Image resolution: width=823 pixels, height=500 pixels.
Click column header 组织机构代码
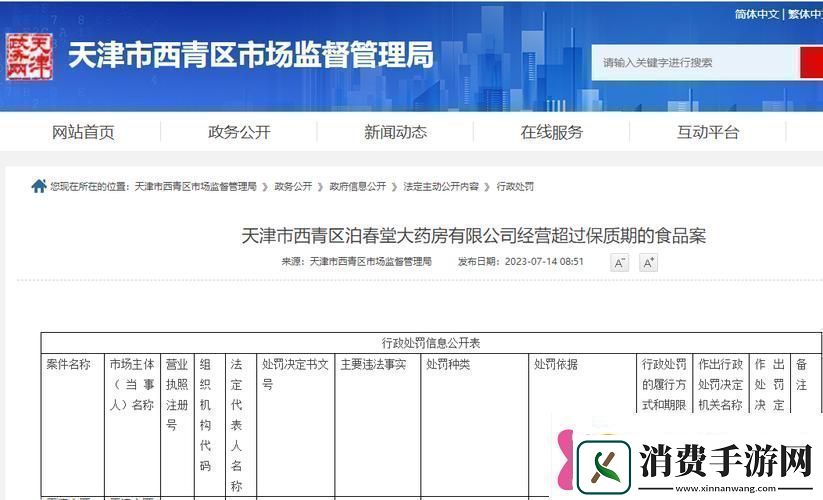tap(205, 415)
